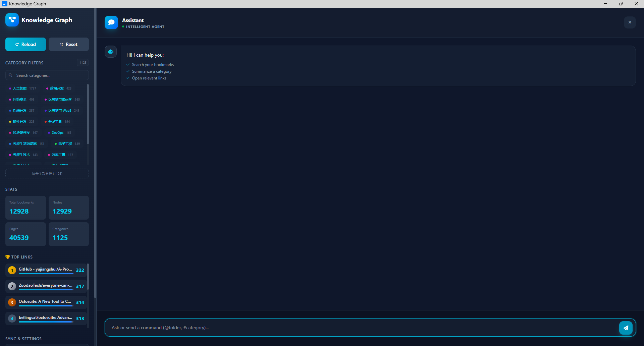Select the 效率工具 category chip
Screen dimensions: 644x346
pyautogui.click(x=60, y=155)
